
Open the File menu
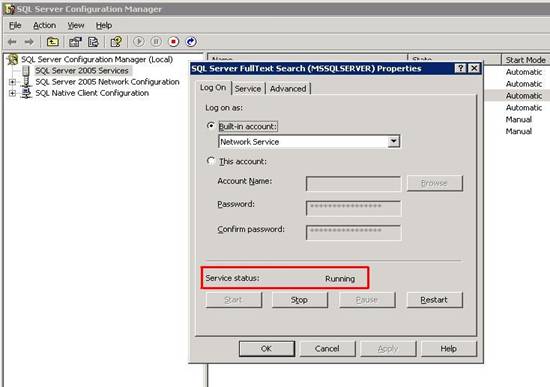point(15,25)
